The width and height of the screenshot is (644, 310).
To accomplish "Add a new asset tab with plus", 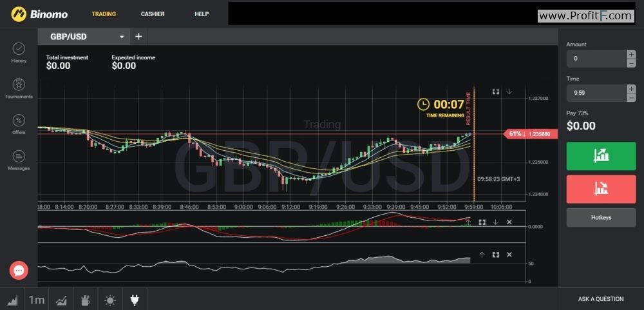I will (x=138, y=37).
